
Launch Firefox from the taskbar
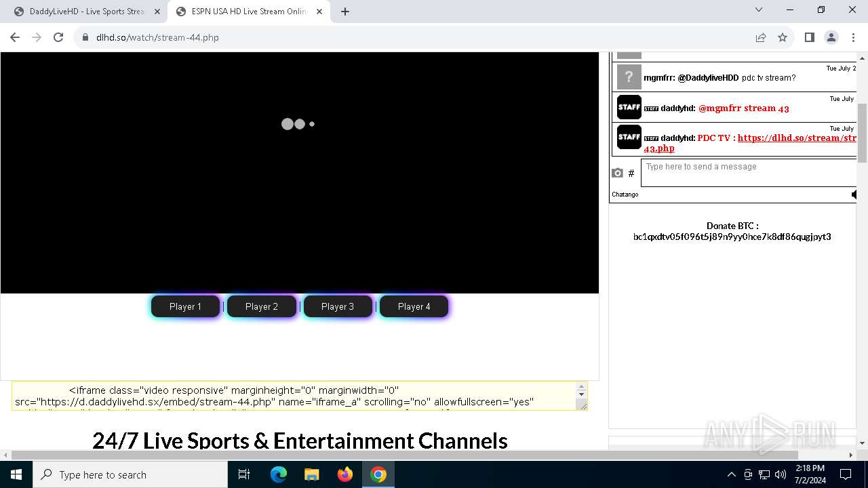pos(345,474)
